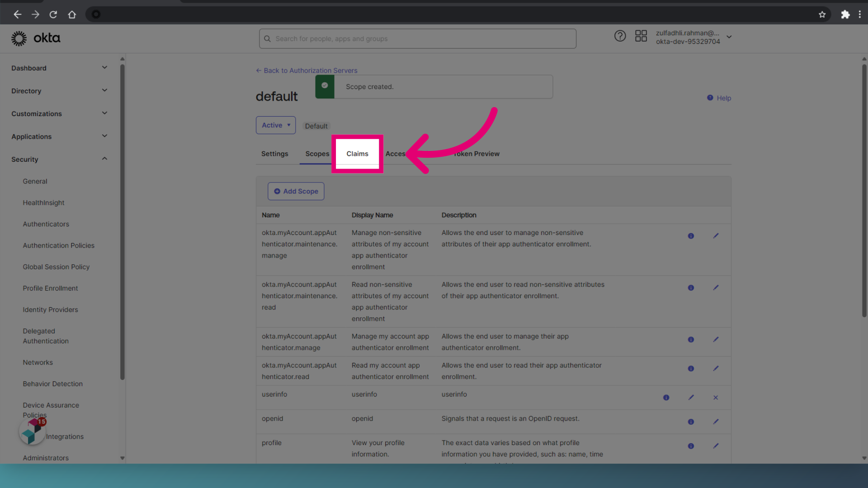868x488 pixels.
Task: Edit the okta.myAccount.appAuthenticator.maintenance.manage scope
Action: 716,236
